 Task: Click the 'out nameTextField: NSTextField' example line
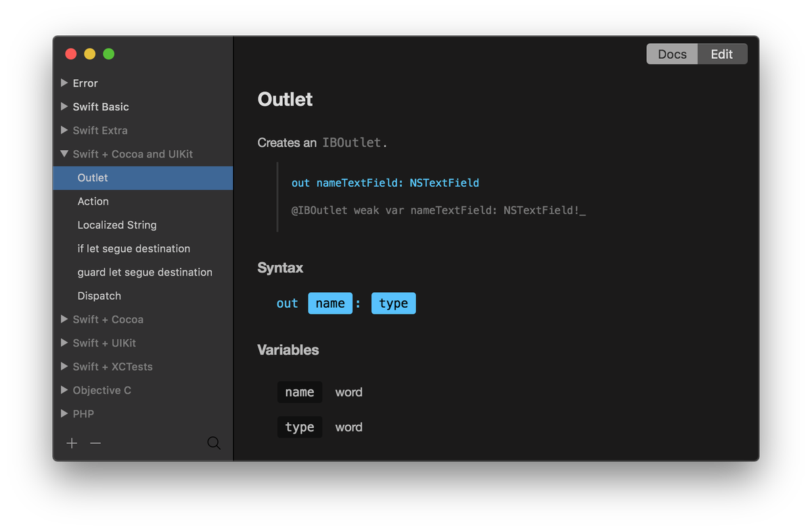point(385,183)
